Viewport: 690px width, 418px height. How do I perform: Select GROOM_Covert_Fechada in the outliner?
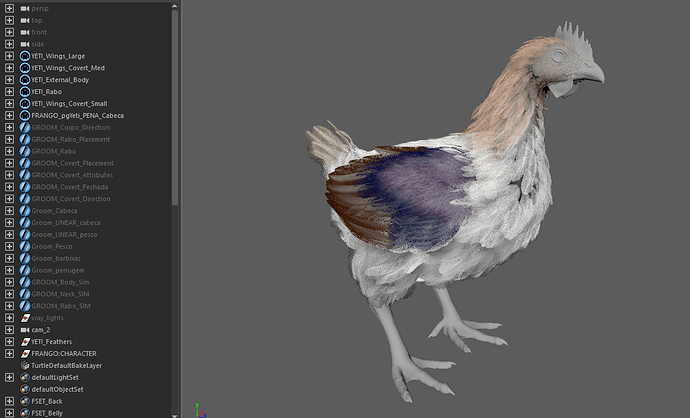[70, 187]
